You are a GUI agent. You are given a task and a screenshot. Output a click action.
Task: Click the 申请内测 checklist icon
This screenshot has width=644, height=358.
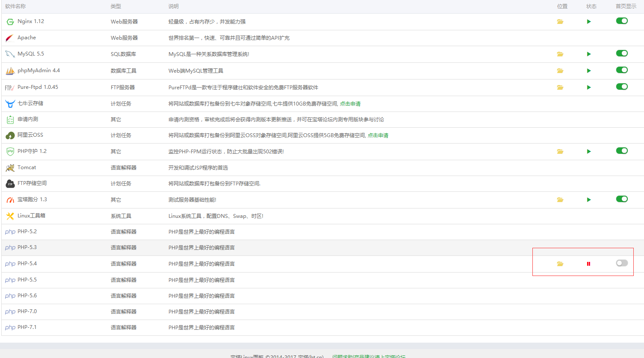click(10, 120)
